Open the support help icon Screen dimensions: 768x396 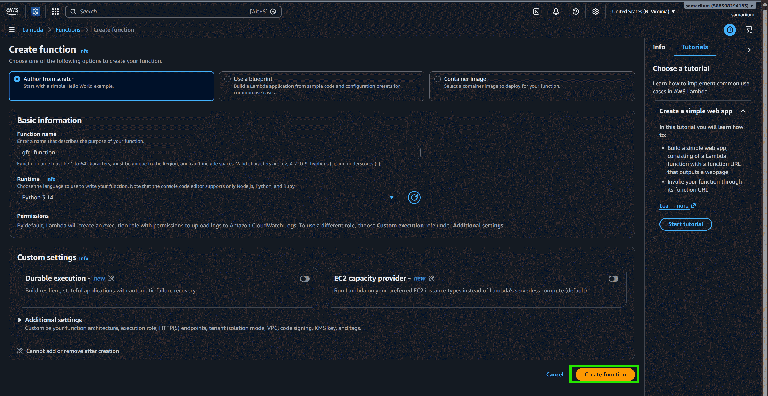point(576,11)
